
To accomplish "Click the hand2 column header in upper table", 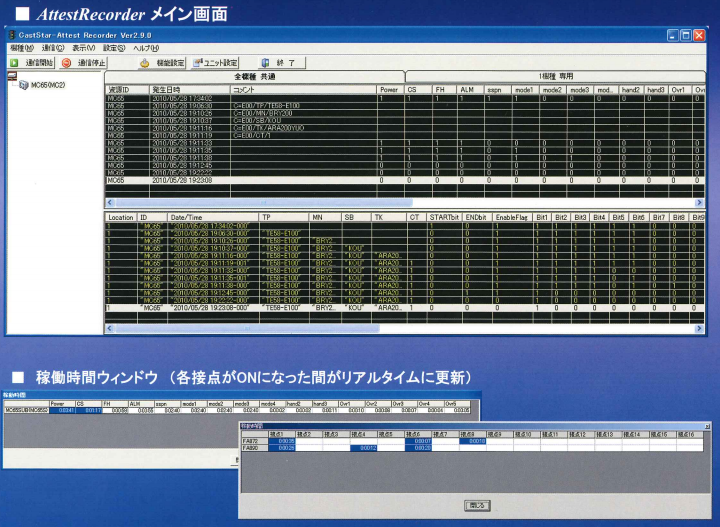I will [x=631, y=90].
